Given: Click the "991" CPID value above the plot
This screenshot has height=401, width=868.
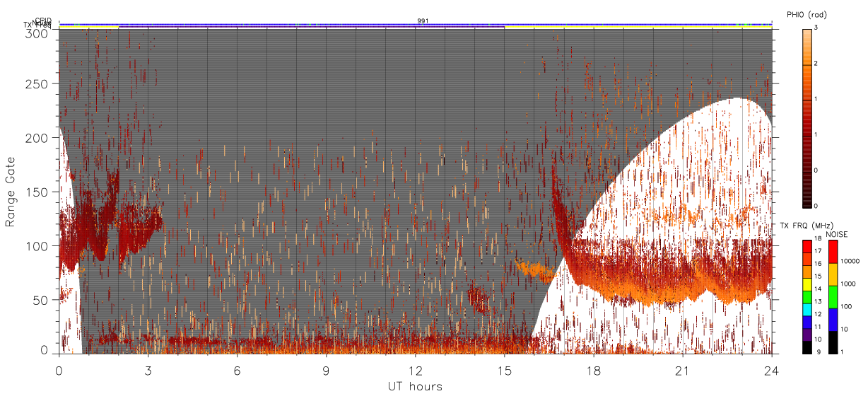Looking at the screenshot, I should click(423, 21).
